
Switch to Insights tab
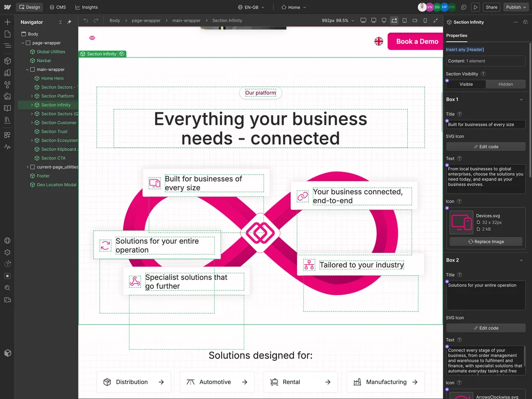click(86, 7)
